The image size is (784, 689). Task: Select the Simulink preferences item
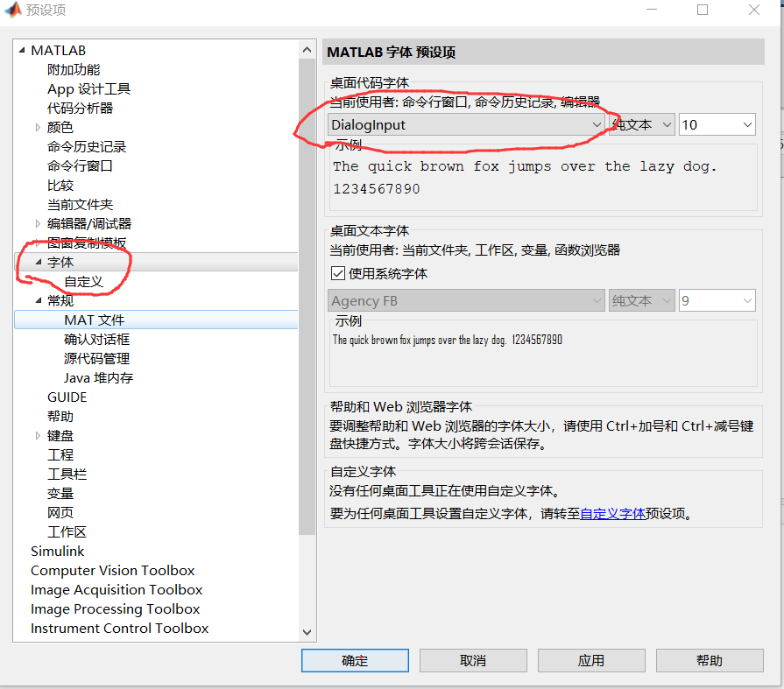click(58, 551)
